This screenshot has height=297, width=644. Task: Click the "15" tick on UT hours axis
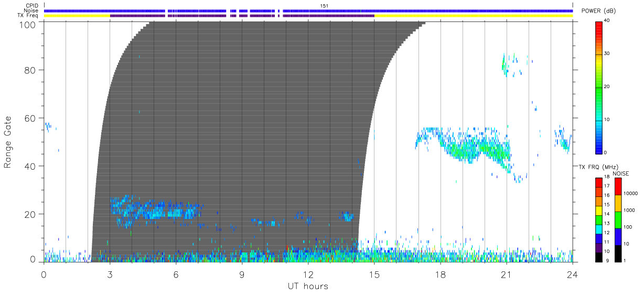tap(374, 274)
